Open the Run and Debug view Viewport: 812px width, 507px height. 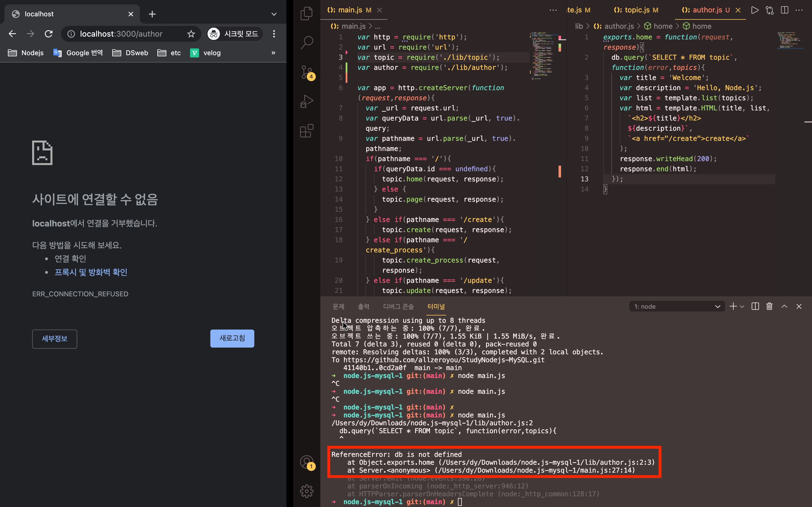[x=306, y=101]
